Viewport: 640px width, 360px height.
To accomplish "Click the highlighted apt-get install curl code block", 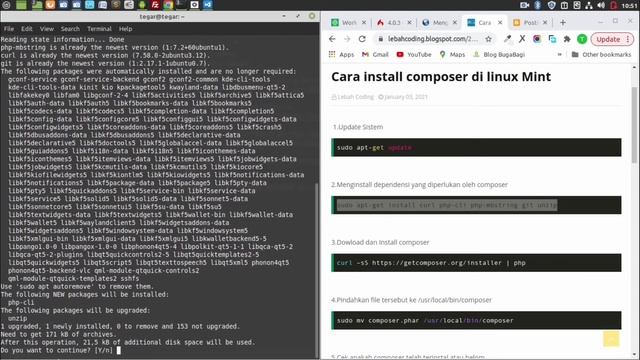I will pos(476,205).
